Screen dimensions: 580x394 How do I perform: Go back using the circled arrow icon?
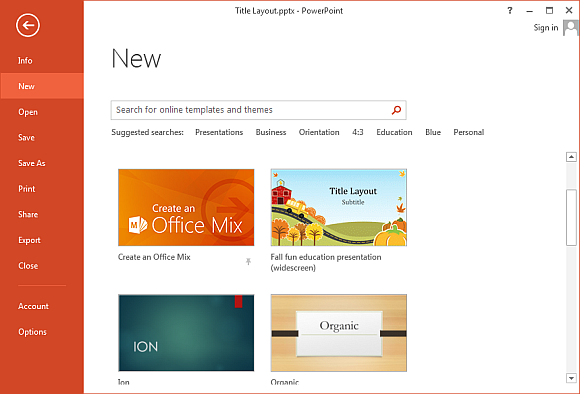28,25
